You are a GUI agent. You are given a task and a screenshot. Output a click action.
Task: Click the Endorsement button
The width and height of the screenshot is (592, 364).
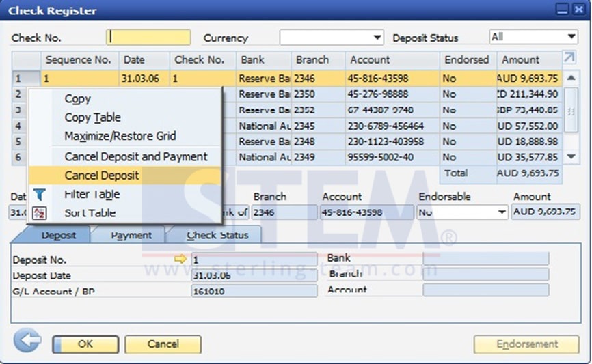pos(526,344)
